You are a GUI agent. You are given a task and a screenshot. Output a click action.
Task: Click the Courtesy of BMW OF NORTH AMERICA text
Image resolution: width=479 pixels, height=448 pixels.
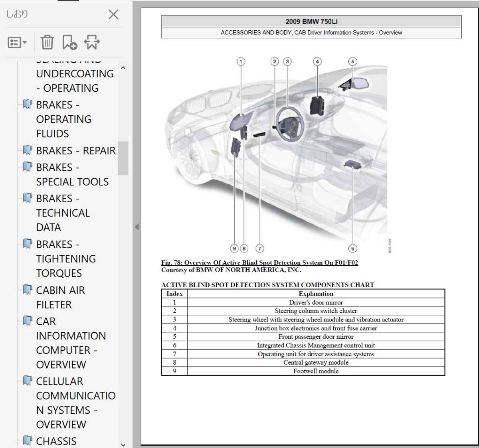point(231,270)
